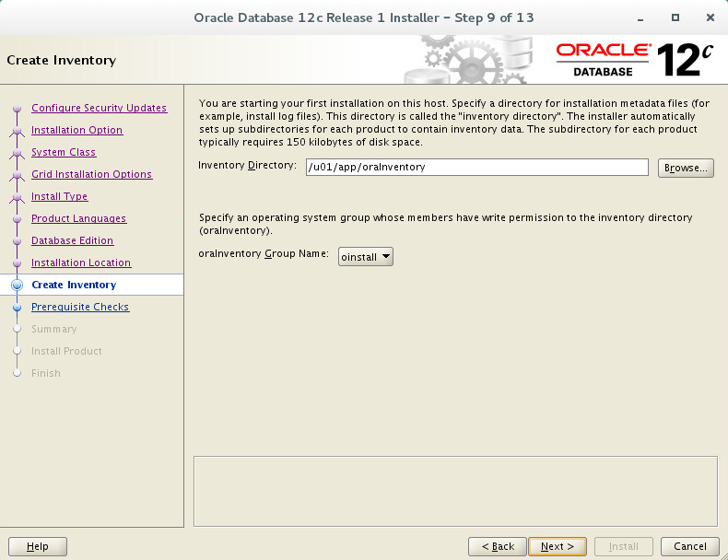Click the 'Inventory Directory:' label
The width and height of the screenshot is (728, 560).
(247, 165)
